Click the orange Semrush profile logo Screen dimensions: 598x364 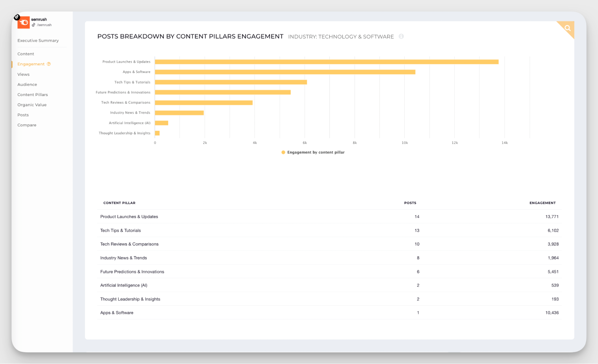coord(24,22)
